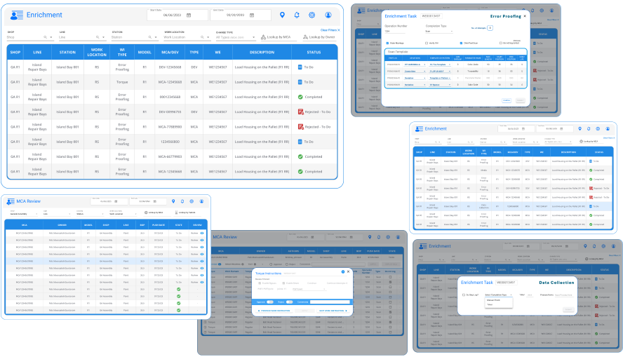Click Submit button in Data Collection dialog
The width and height of the screenshot is (623, 364).
(x=568, y=309)
